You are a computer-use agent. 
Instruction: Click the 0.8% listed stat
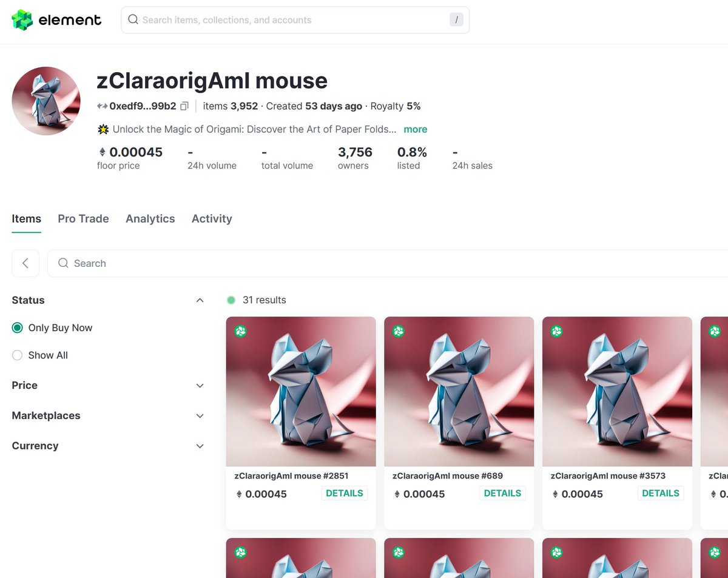coord(412,158)
